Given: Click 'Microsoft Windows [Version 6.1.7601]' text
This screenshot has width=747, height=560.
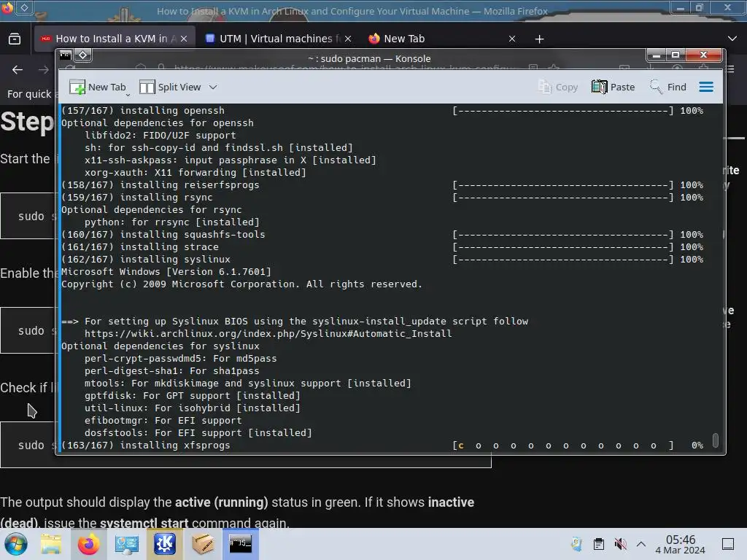Looking at the screenshot, I should [x=166, y=271].
